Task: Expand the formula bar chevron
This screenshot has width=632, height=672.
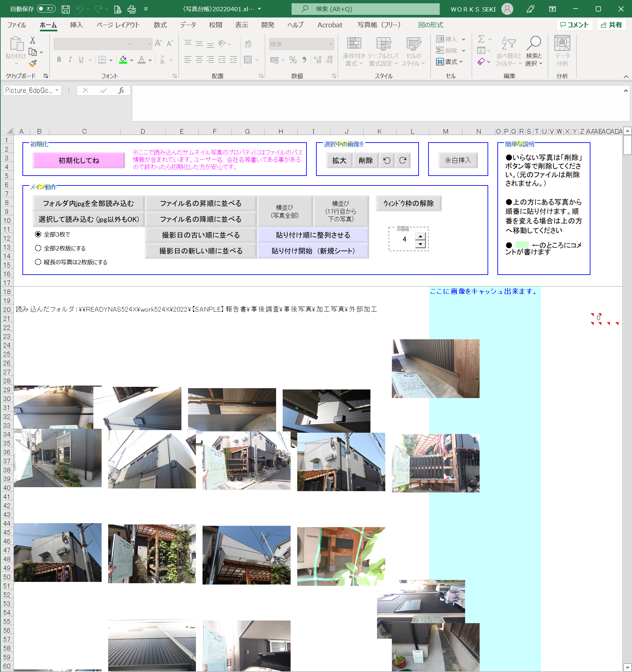Action: coord(626,90)
